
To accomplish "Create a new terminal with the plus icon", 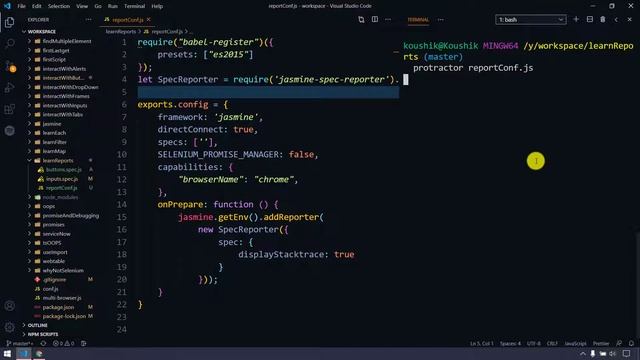I will (x=576, y=19).
